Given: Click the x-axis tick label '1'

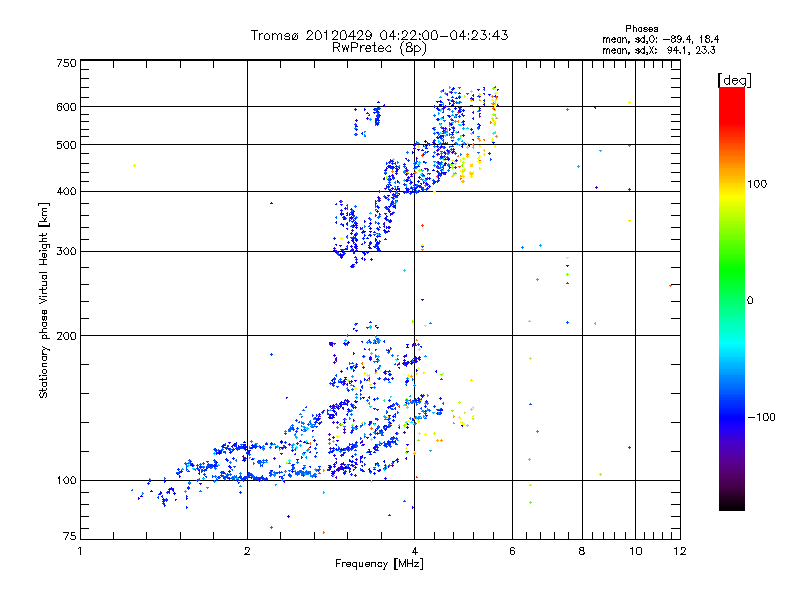Looking at the screenshot, I should 80,551.
